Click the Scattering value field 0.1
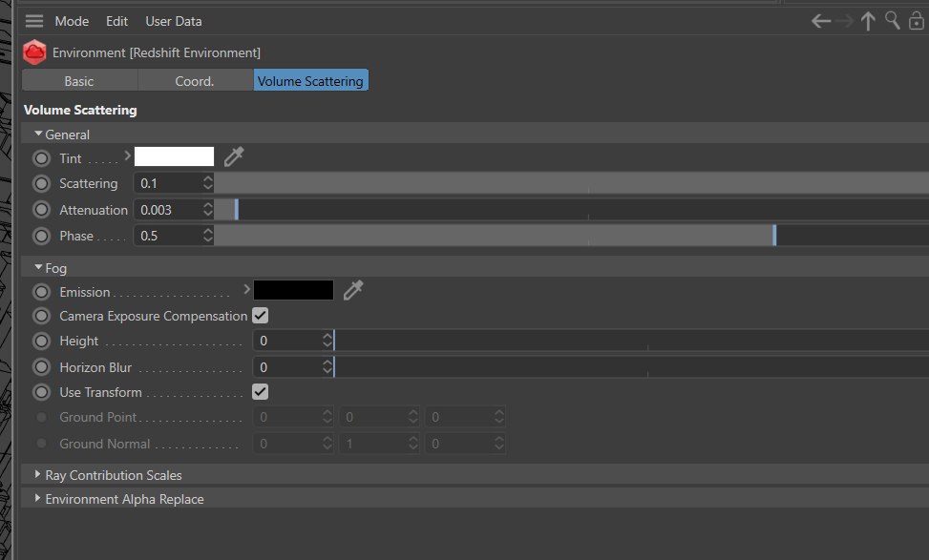 coord(168,183)
